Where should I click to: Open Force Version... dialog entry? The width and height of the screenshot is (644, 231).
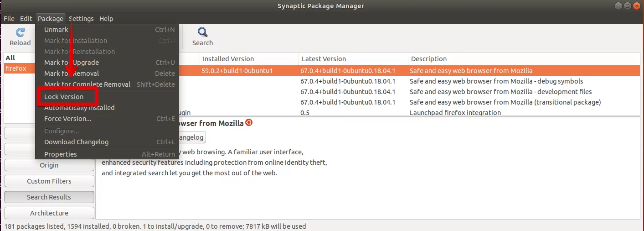click(x=107, y=119)
